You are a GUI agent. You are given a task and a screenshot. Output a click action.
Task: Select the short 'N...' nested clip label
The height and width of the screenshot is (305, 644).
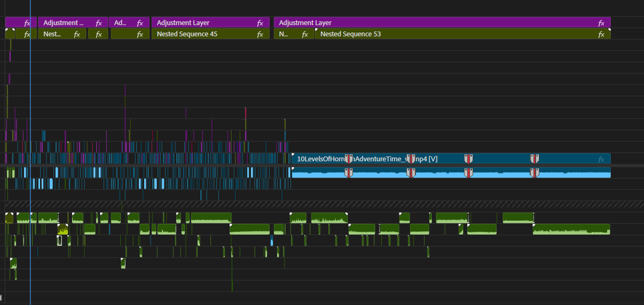point(283,34)
